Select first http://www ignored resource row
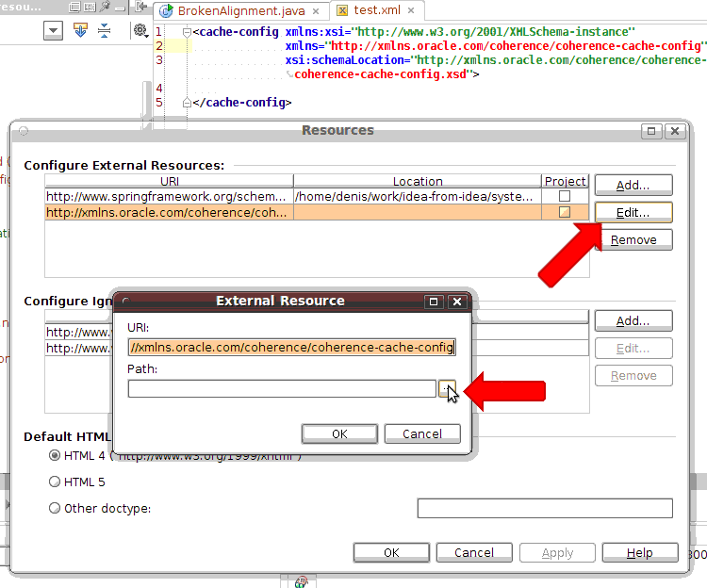This screenshot has height=588, width=707. click(78, 332)
